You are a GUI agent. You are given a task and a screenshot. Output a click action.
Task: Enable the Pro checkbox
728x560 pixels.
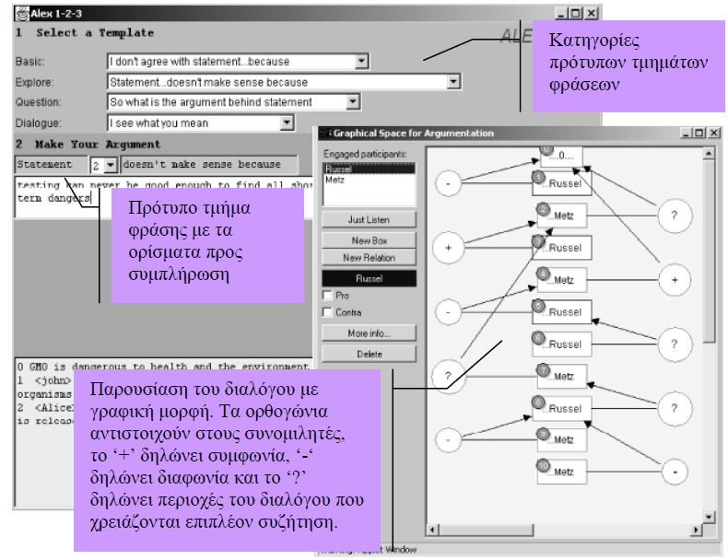tap(327, 295)
